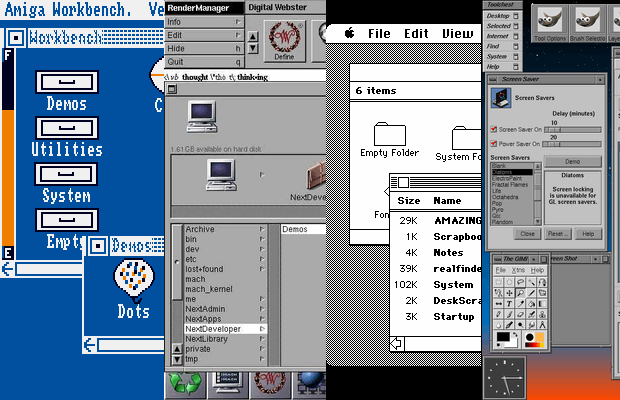620x400 pixels.
Task: Click the GIMP black foreground color swatch
Action: [503, 337]
